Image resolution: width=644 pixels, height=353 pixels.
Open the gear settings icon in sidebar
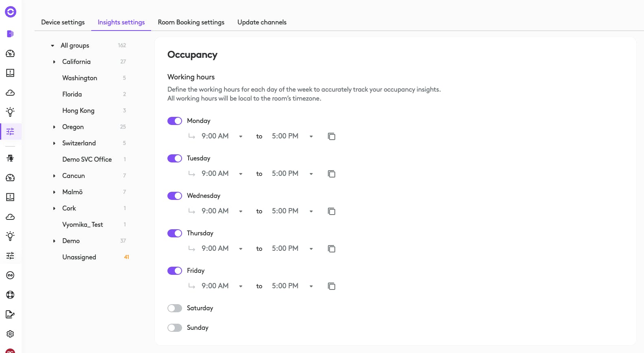[11, 334]
